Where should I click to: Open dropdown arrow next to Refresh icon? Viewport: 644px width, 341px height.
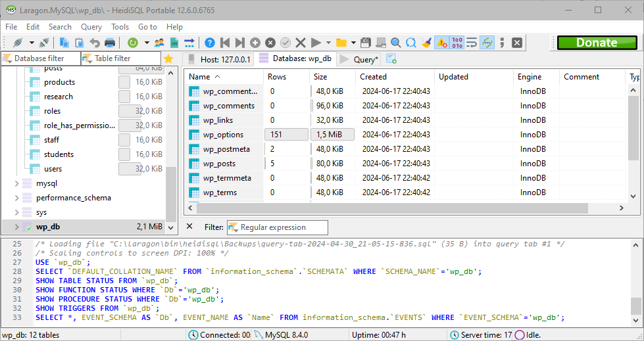[147, 43]
